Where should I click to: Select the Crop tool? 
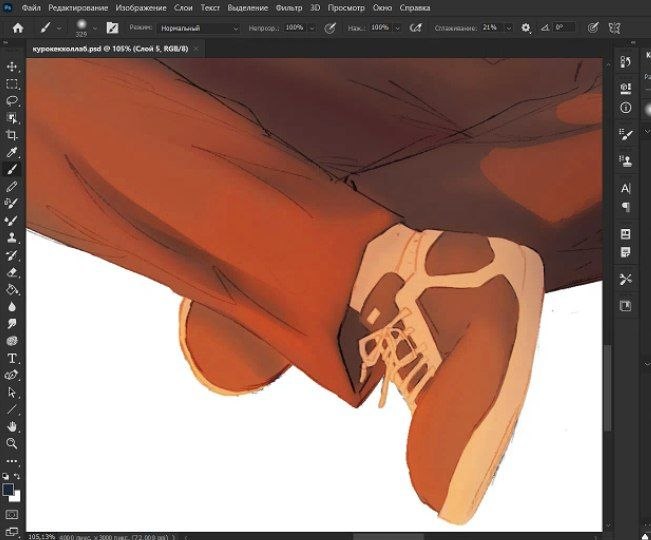click(x=12, y=135)
